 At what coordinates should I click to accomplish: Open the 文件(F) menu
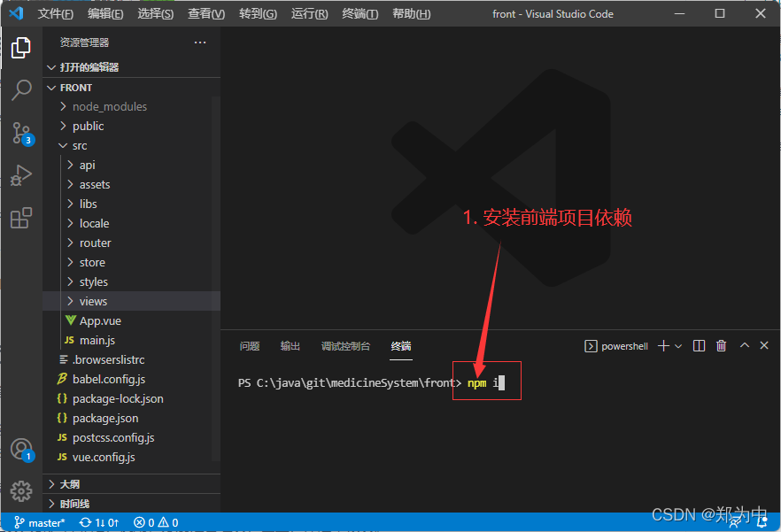click(x=55, y=14)
